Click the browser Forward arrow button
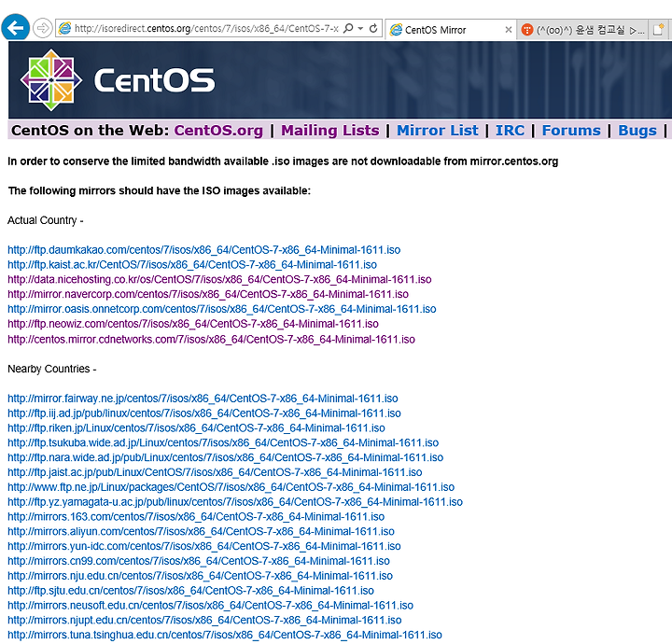Screen dimensions: 672x644 click(42, 28)
